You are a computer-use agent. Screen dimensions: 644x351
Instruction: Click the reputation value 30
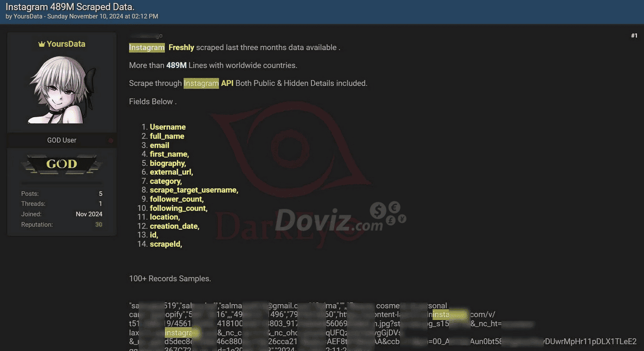pos(98,225)
